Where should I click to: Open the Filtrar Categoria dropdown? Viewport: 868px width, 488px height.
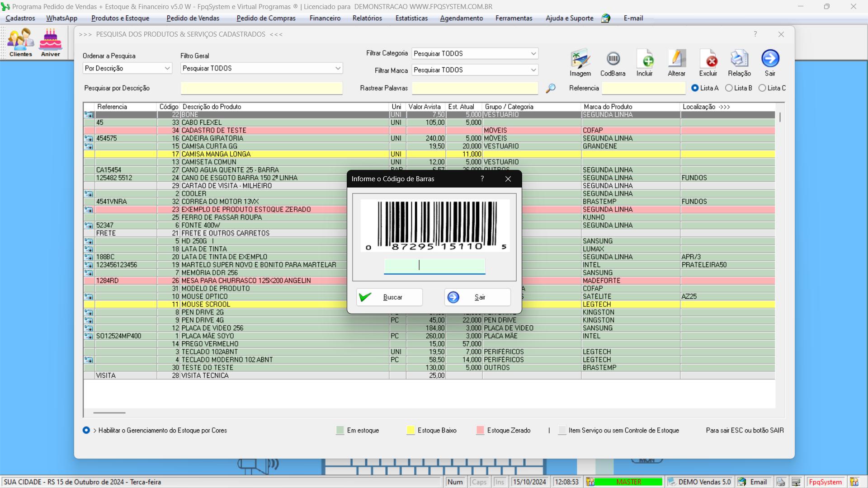pyautogui.click(x=475, y=53)
